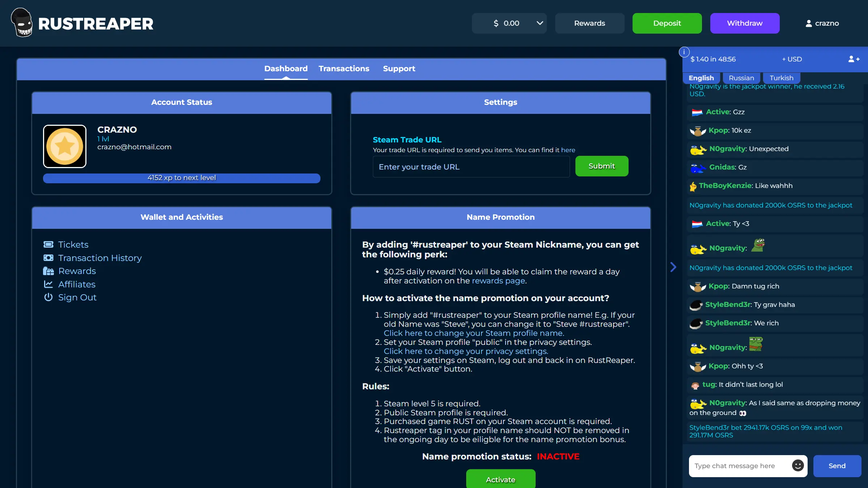Click the jackpot $1.40 timer text
Screen dimensions: 868x488
click(x=713, y=59)
